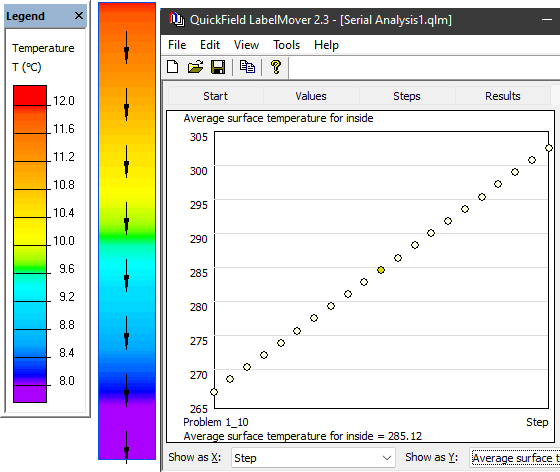This screenshot has width=560, height=472.
Task: Open the Show as Y combo box
Action: click(515, 457)
